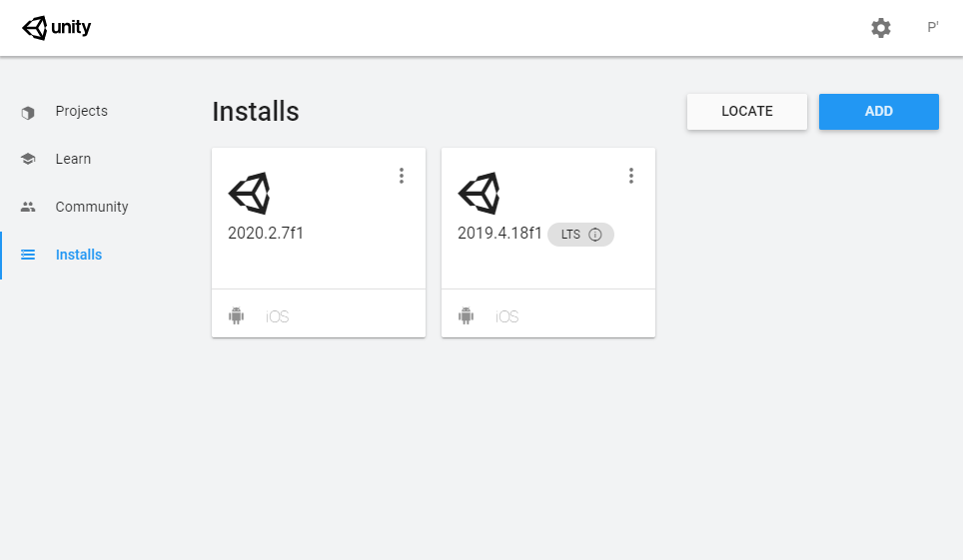
Task: Open the three-dot menu for 2020.2.7f1
Action: [402, 176]
